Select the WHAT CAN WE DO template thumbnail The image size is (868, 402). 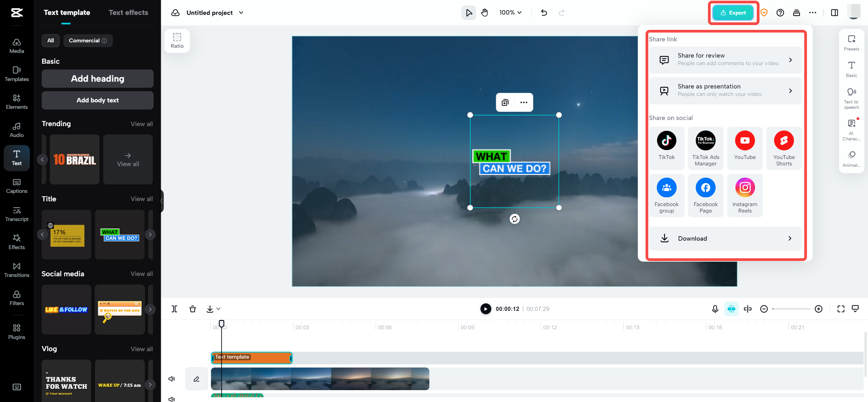point(120,235)
